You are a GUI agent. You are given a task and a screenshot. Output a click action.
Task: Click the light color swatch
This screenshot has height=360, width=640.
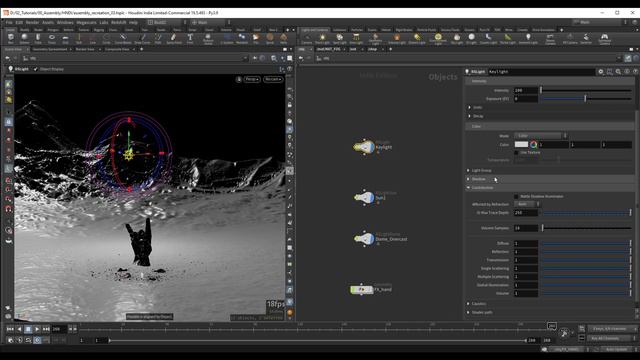(521, 144)
